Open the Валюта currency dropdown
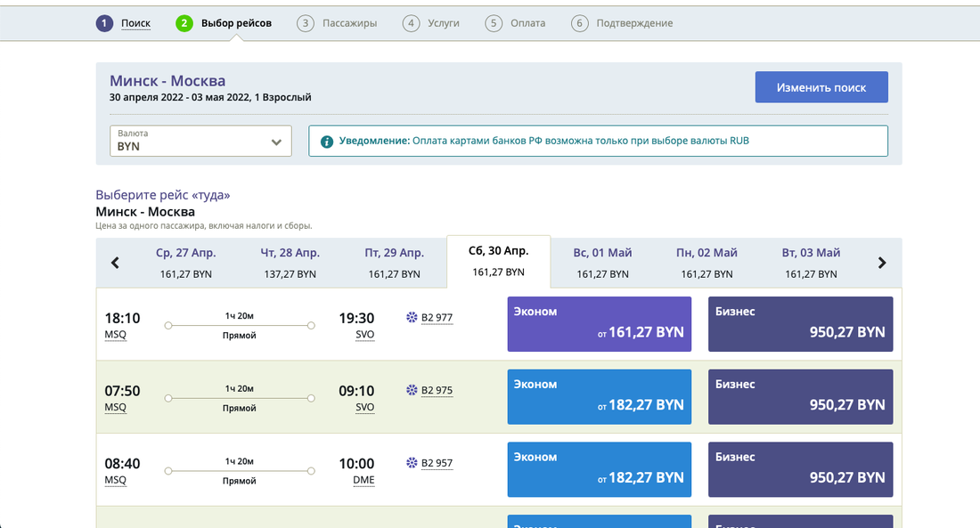The width and height of the screenshot is (980, 528). [200, 141]
